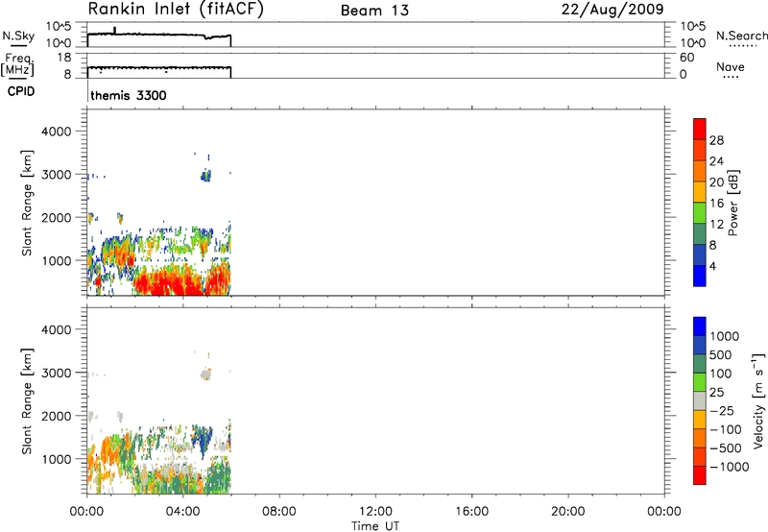Click the 'Rankin Inlet (fitACF)' title

(x=176, y=10)
